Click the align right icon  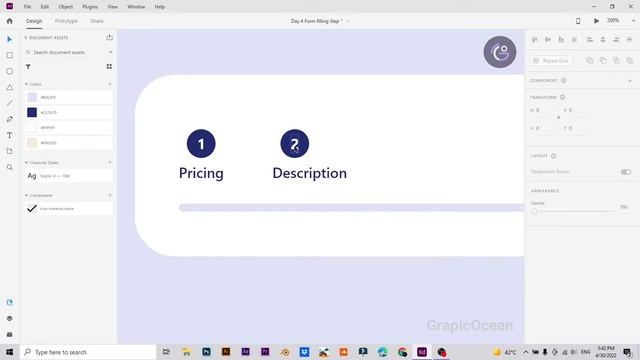(616, 39)
